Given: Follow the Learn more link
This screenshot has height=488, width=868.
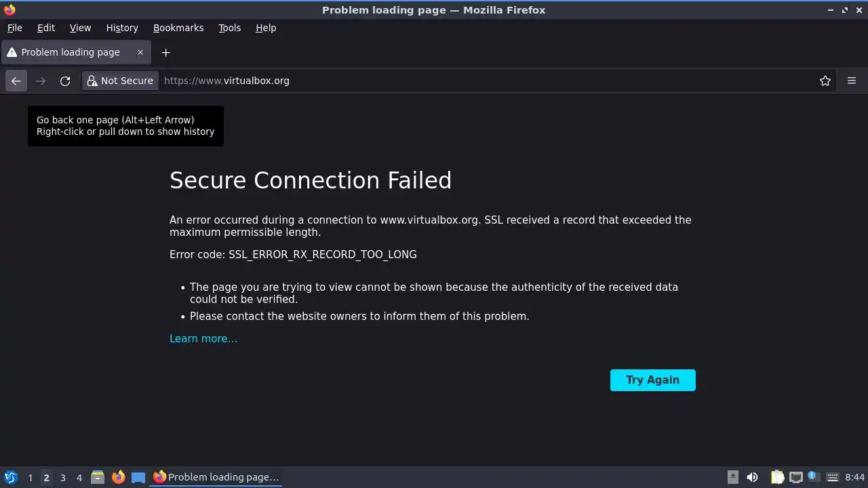Looking at the screenshot, I should [x=203, y=339].
